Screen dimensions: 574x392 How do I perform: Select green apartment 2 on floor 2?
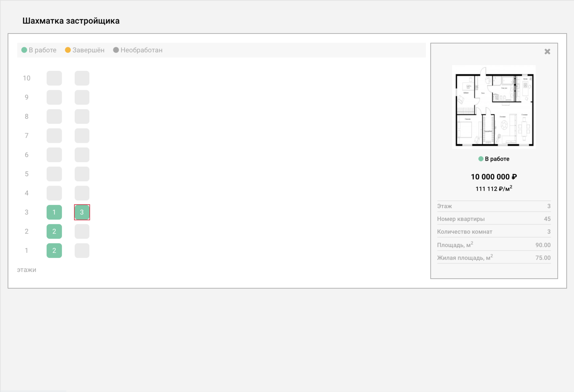pyautogui.click(x=54, y=231)
